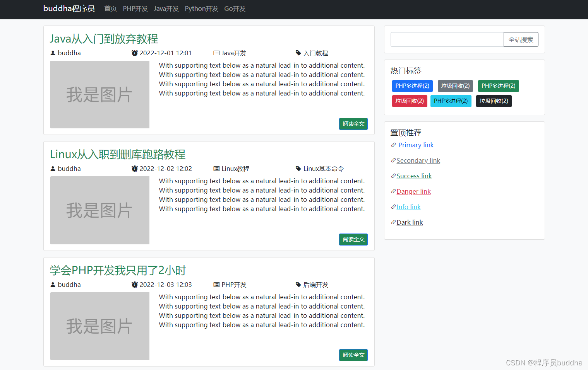
Task: Click chain icon beside Success link
Action: (x=393, y=176)
